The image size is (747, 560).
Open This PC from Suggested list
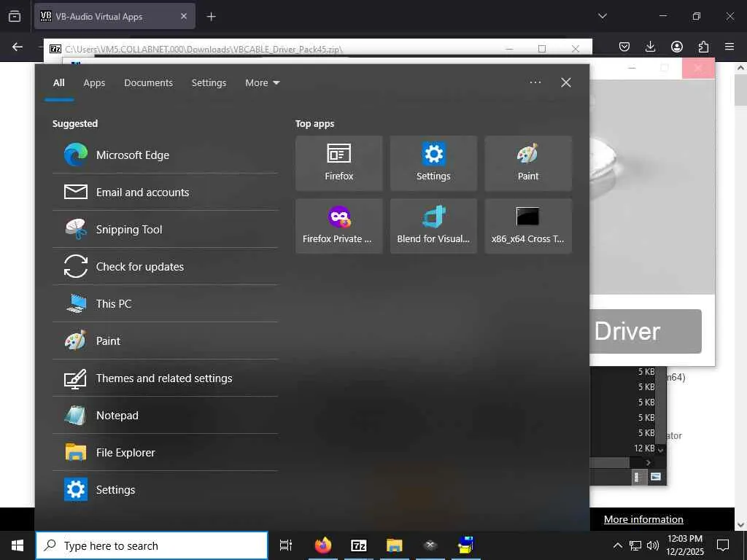pos(165,303)
